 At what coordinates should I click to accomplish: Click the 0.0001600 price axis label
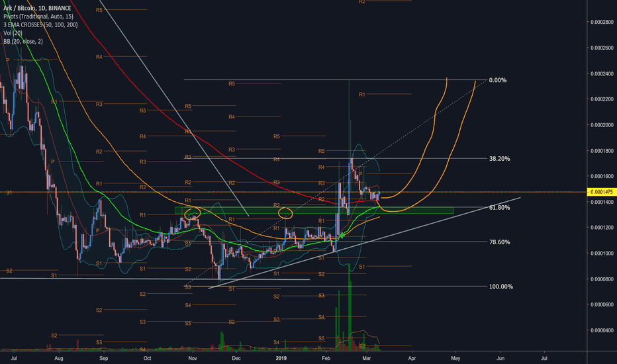[x=602, y=176]
